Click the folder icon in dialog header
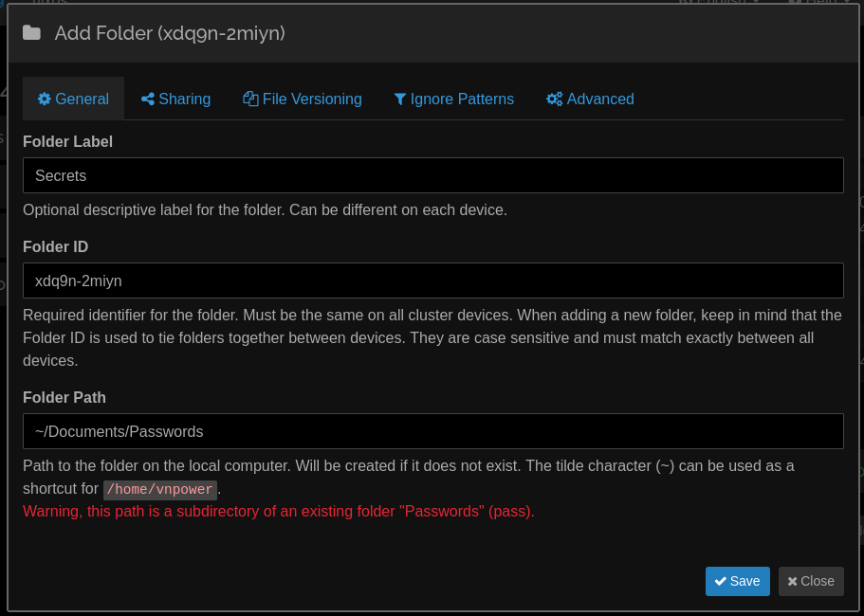Image resolution: width=864 pixels, height=616 pixels. pos(31,33)
